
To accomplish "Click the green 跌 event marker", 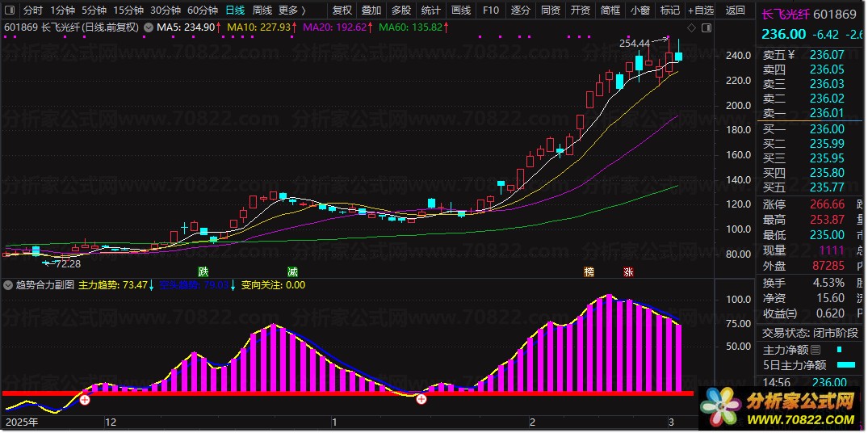I will tap(203, 272).
